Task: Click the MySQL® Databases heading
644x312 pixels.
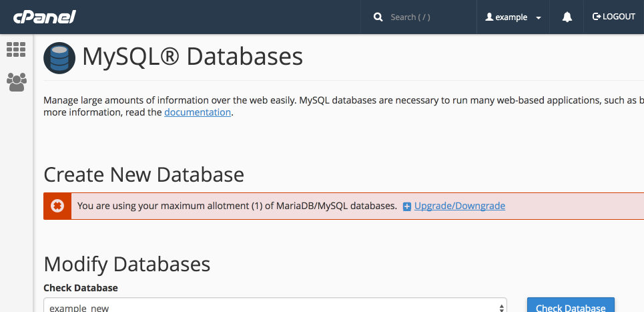Action: (193, 57)
